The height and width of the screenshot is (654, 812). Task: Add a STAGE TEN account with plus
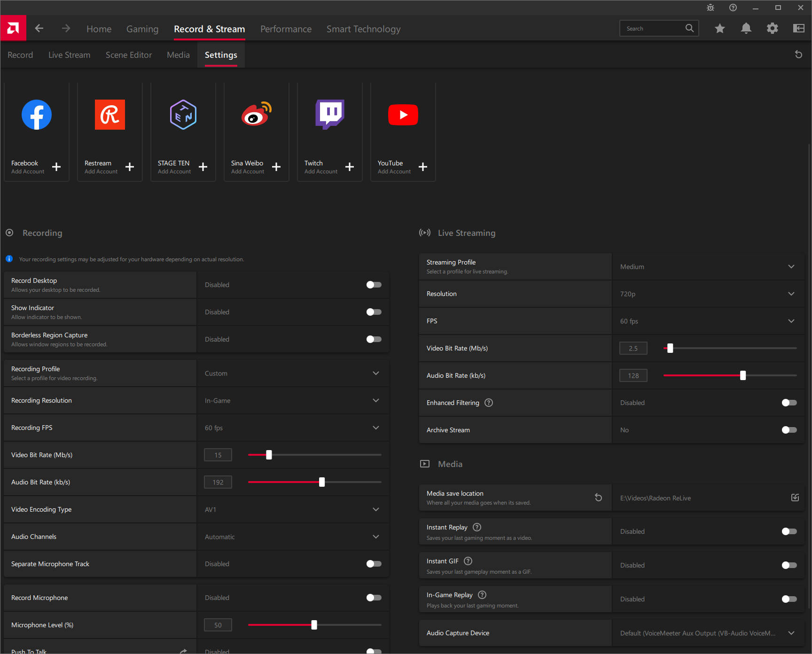pyautogui.click(x=203, y=167)
